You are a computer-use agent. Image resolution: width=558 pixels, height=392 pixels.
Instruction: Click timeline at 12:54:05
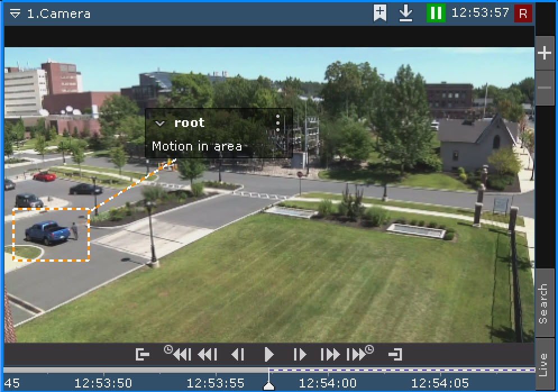tap(440, 383)
